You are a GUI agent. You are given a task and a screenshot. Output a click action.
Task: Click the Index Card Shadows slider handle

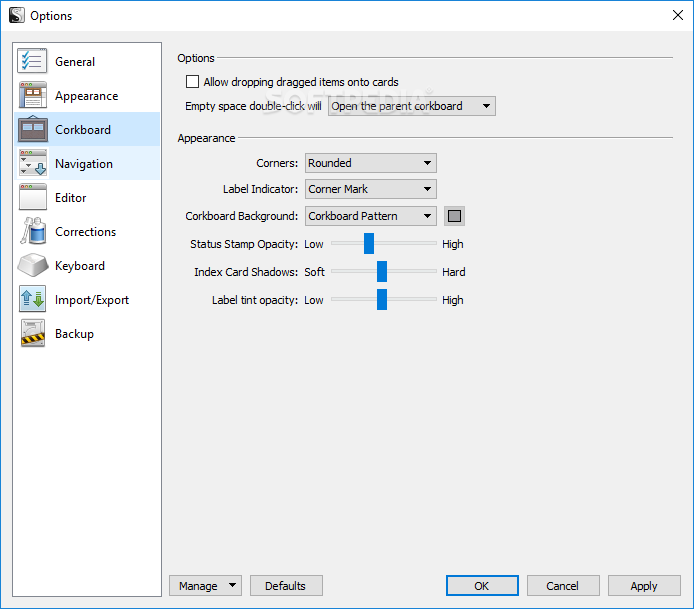[382, 271]
